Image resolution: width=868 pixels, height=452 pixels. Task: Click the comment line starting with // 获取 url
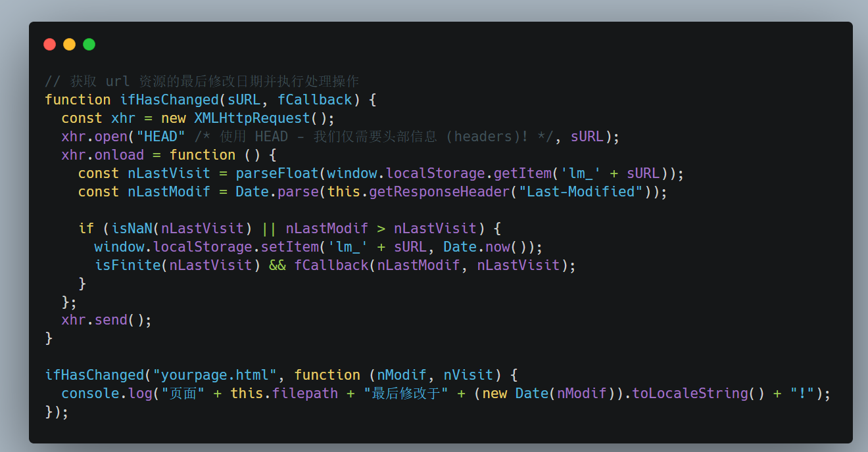[x=202, y=81]
